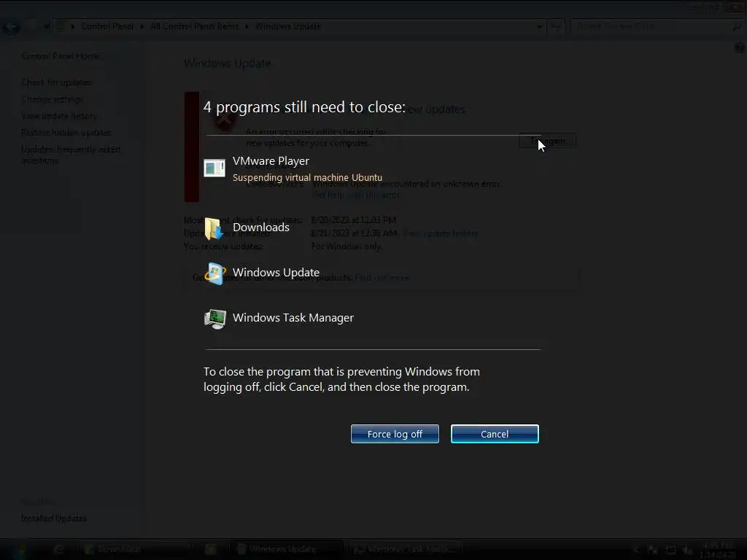The image size is (747, 560).
Task: Open the address bar history dropdown arrow
Action: (539, 27)
